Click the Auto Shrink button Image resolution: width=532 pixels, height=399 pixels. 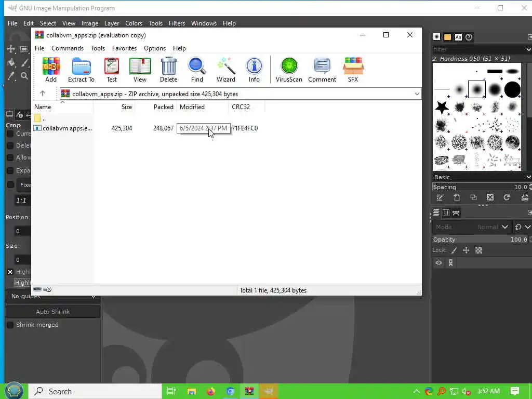[x=53, y=312]
